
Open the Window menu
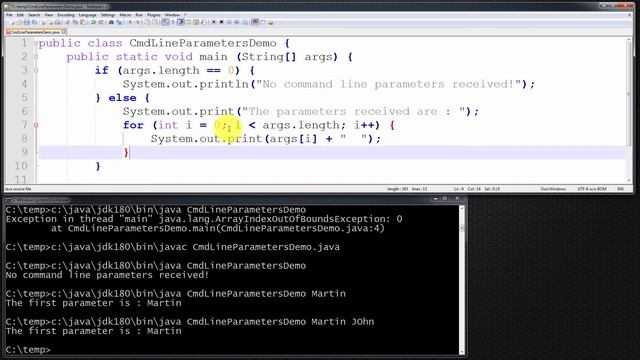172,15
